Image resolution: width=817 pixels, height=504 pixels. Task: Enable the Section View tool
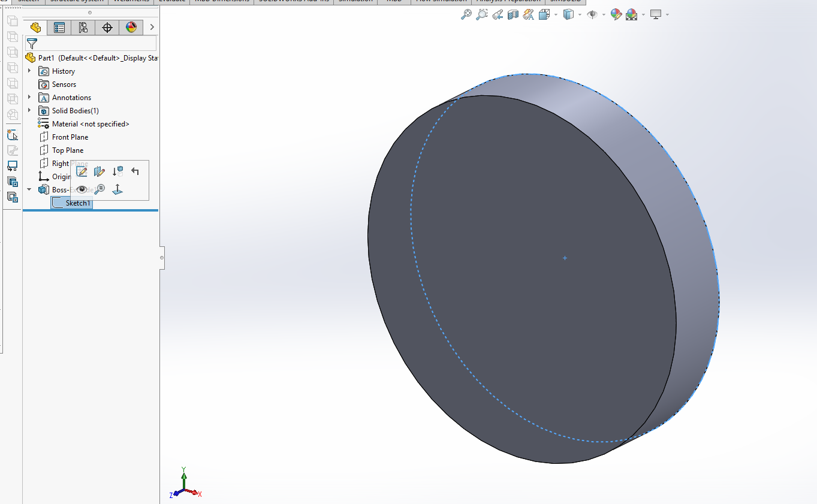(x=512, y=14)
